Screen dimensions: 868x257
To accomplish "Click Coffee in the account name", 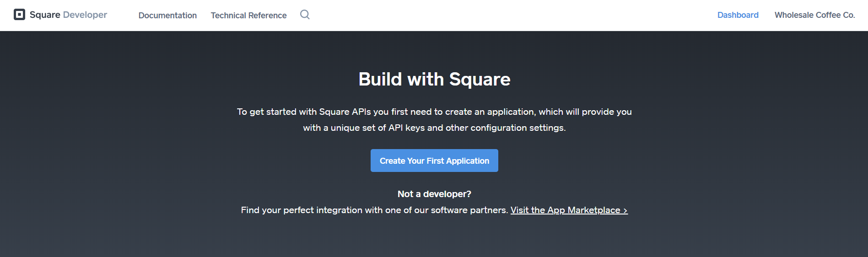I will pyautogui.click(x=828, y=15).
